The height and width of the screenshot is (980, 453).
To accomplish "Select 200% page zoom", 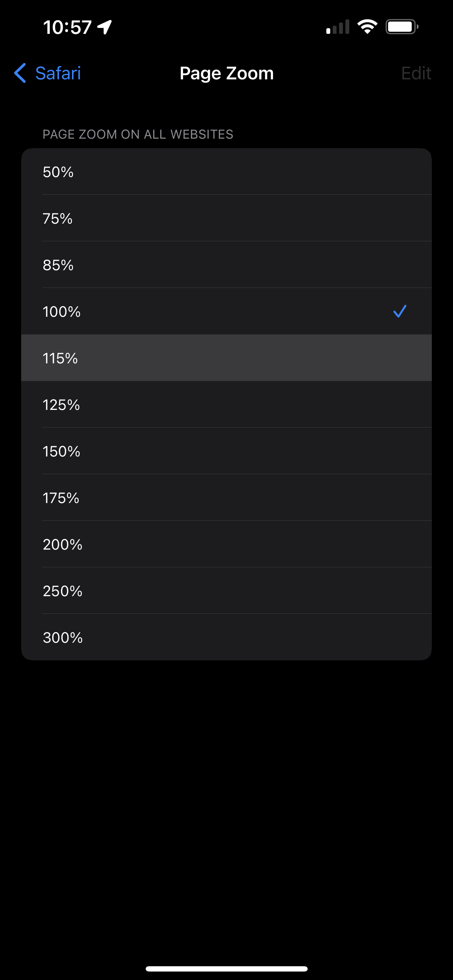I will click(x=226, y=544).
